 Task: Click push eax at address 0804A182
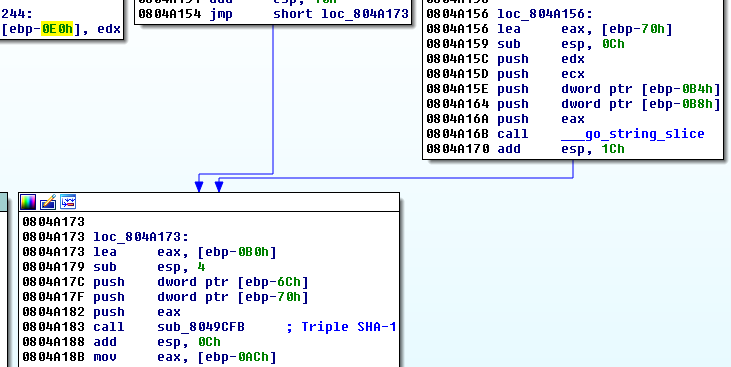[137, 312]
